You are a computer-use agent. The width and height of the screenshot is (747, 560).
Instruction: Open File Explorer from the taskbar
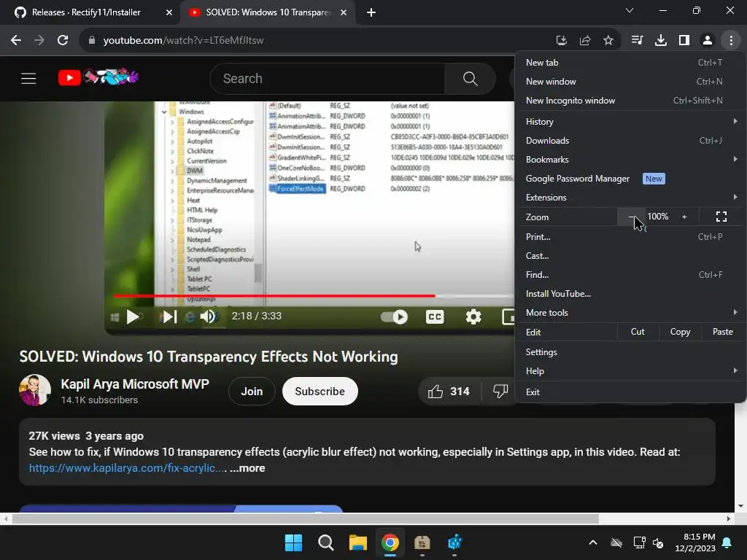tap(357, 542)
